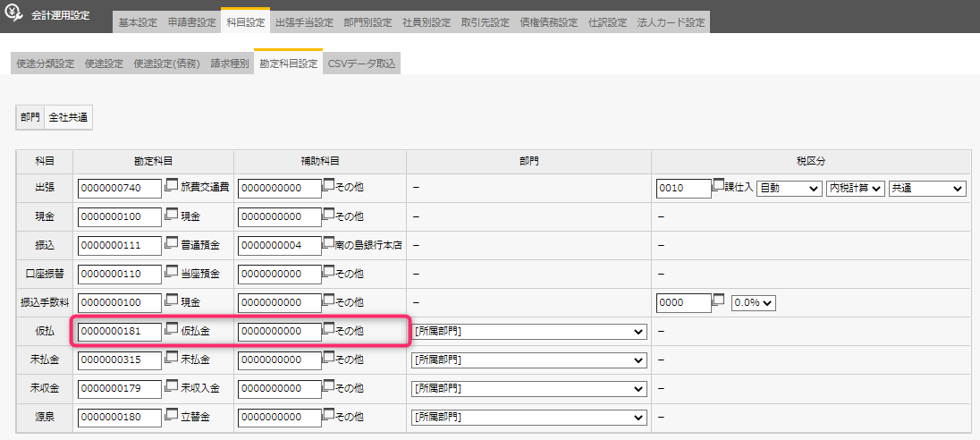
Task: Click the yen logo icon for 会計運用設定
Action: (x=15, y=15)
